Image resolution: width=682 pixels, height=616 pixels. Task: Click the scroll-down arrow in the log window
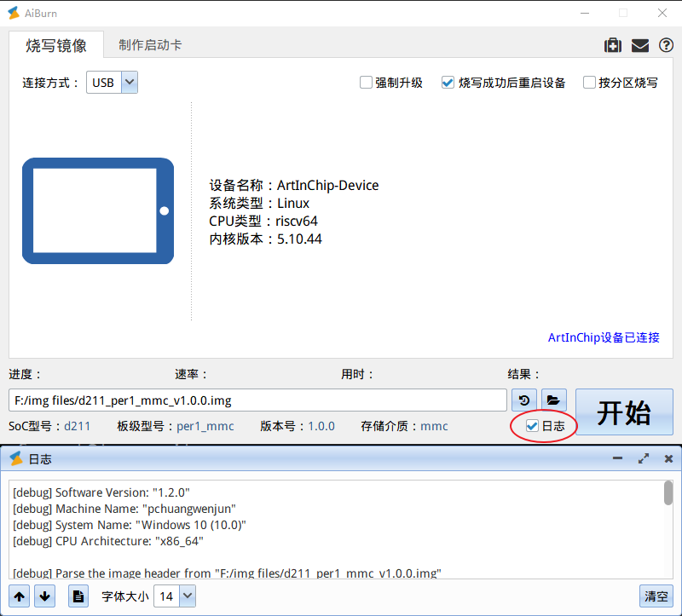(43, 596)
